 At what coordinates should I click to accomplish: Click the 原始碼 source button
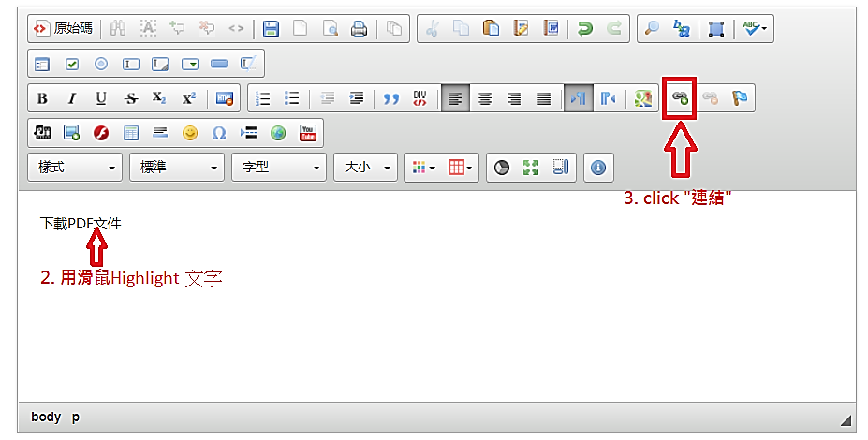(x=64, y=29)
